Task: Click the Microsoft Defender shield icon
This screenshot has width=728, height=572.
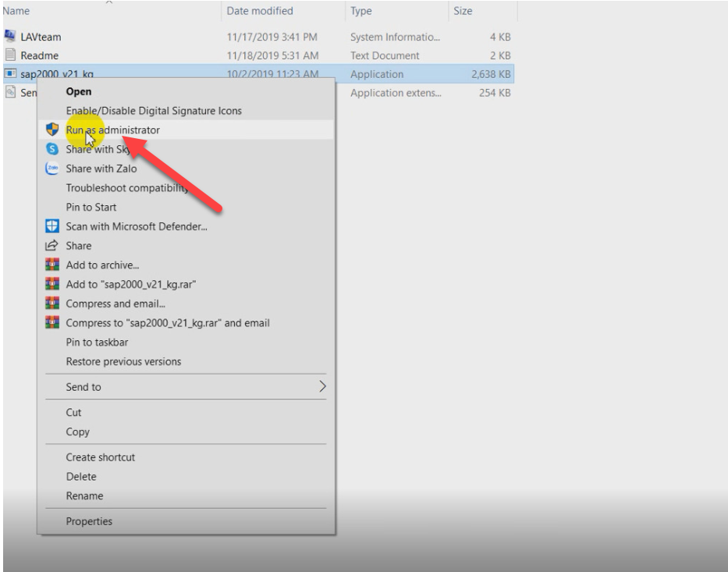Action: click(52, 226)
